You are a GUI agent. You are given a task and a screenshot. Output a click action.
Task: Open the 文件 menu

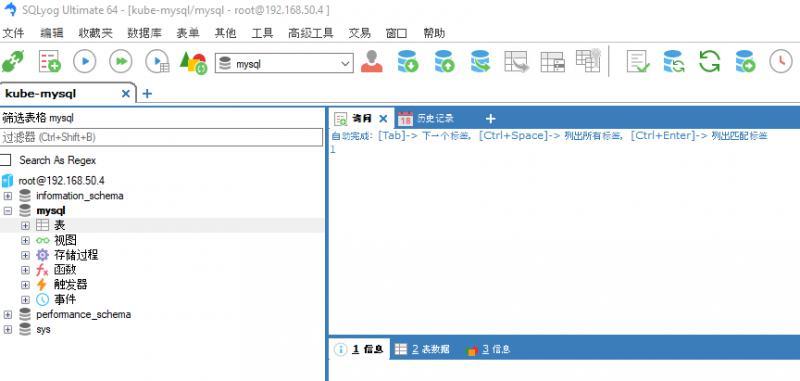[x=14, y=33]
